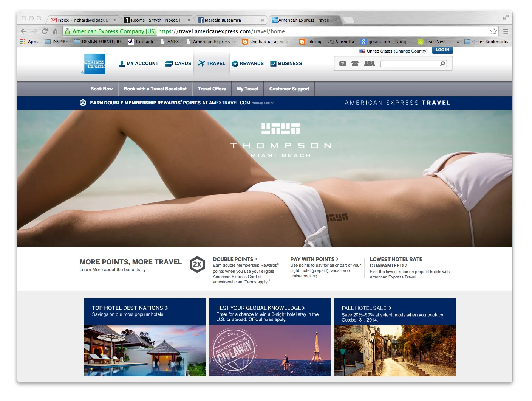Click the magnifying glass search icon
The height and width of the screenshot is (401, 532).
click(x=442, y=64)
